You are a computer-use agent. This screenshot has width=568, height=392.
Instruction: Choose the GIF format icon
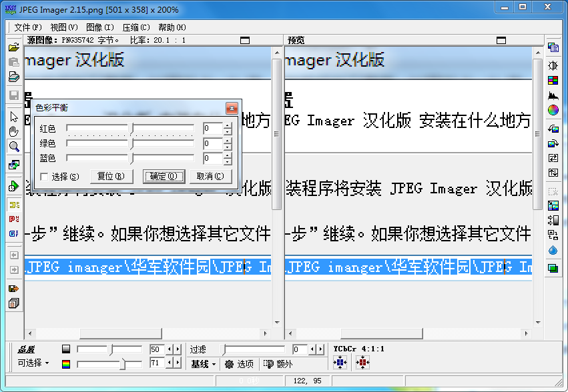point(14,234)
